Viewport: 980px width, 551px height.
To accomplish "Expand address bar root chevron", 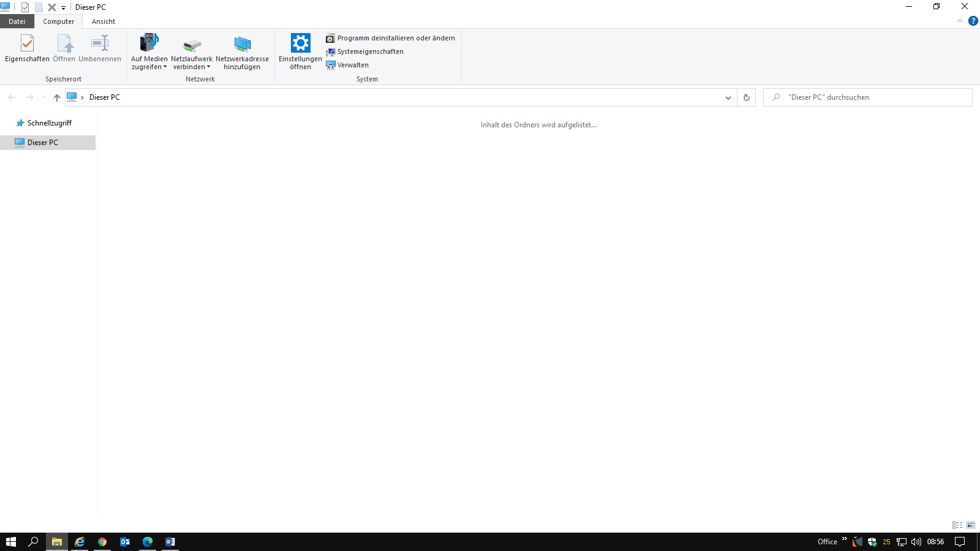I will coord(82,97).
